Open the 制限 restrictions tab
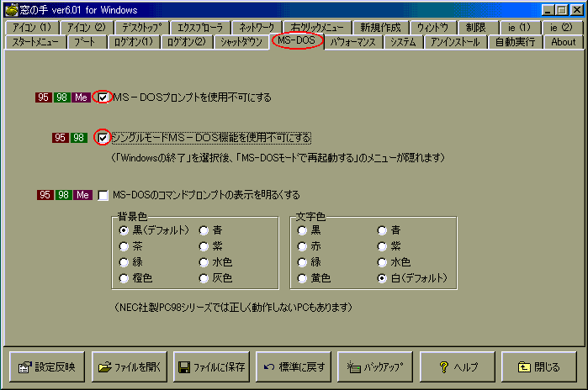 click(476, 28)
